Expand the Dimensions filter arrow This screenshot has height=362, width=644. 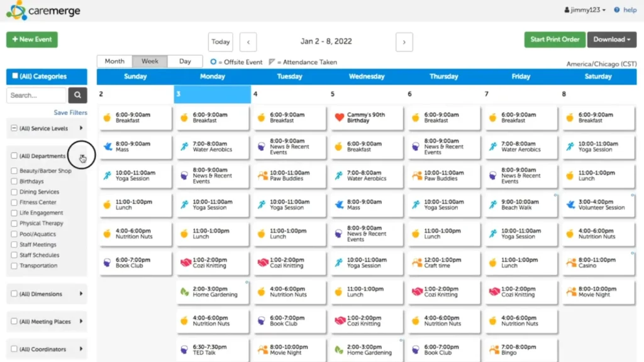(x=81, y=294)
